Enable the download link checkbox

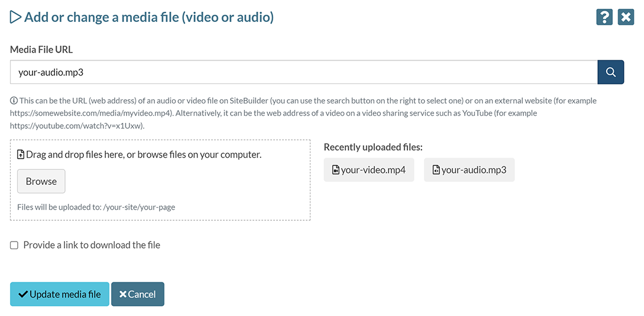click(14, 245)
